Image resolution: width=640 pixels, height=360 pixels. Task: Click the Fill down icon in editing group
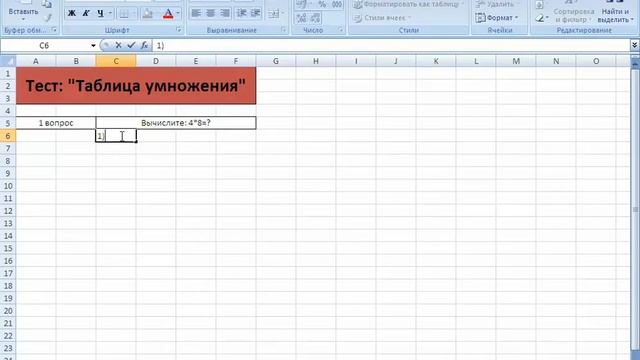pos(540,5)
